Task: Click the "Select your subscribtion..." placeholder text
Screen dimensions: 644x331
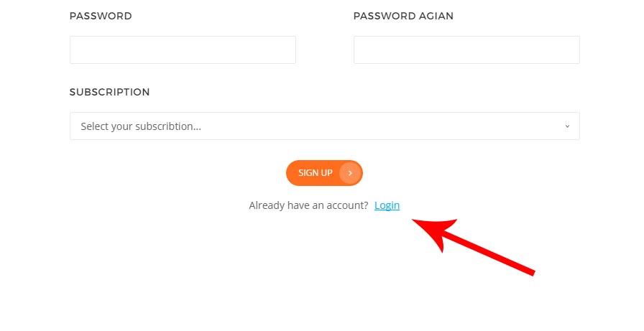Action: tap(141, 126)
